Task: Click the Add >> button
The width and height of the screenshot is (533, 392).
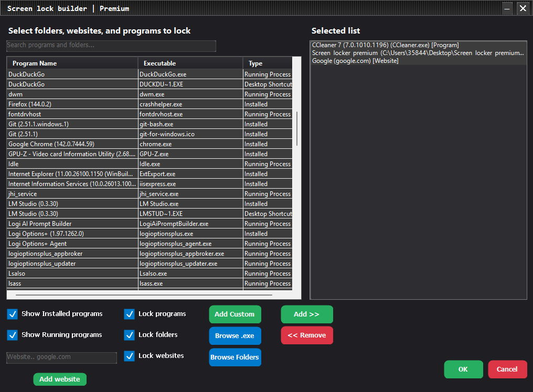Action: coord(306,314)
